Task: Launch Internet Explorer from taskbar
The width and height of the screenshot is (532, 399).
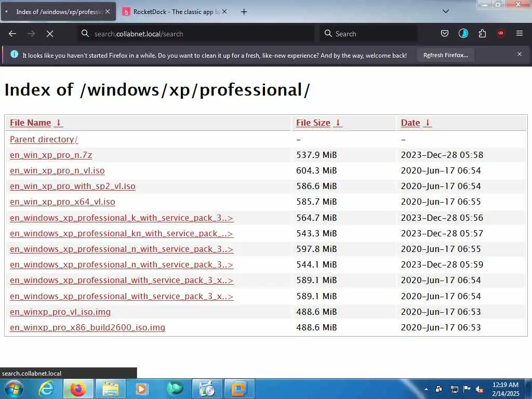Action: [46, 389]
